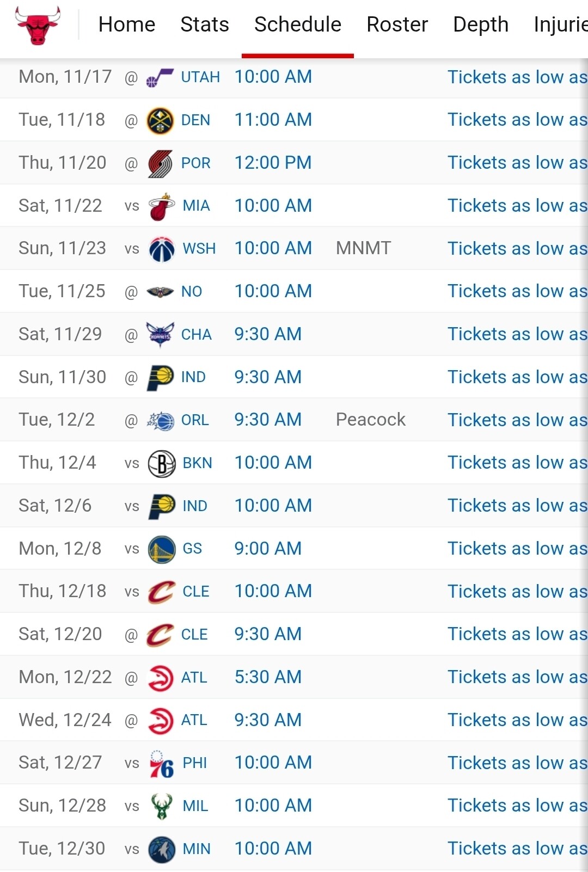Tap the Golden State Warriors logo
Image resolution: width=588 pixels, height=872 pixels.
coord(162,549)
